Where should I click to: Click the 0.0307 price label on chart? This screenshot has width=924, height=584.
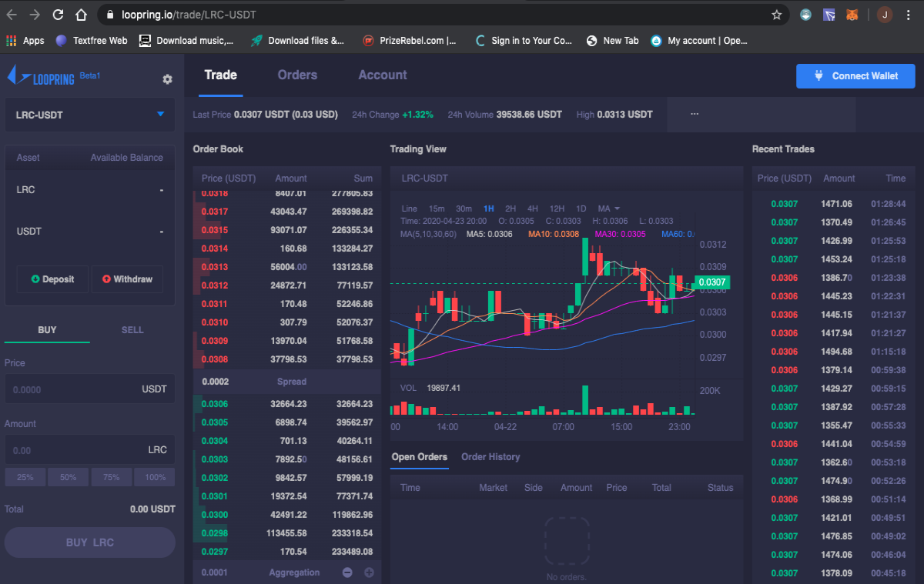713,282
